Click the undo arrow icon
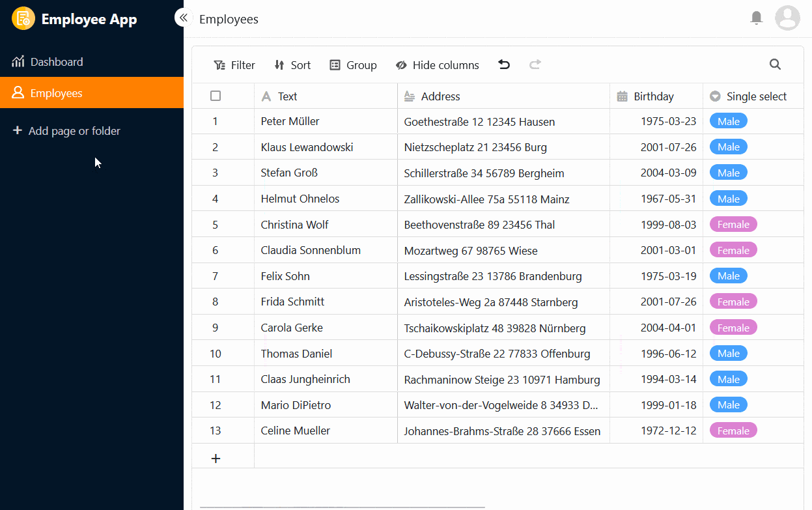Image resolution: width=812 pixels, height=510 pixels. [504, 64]
